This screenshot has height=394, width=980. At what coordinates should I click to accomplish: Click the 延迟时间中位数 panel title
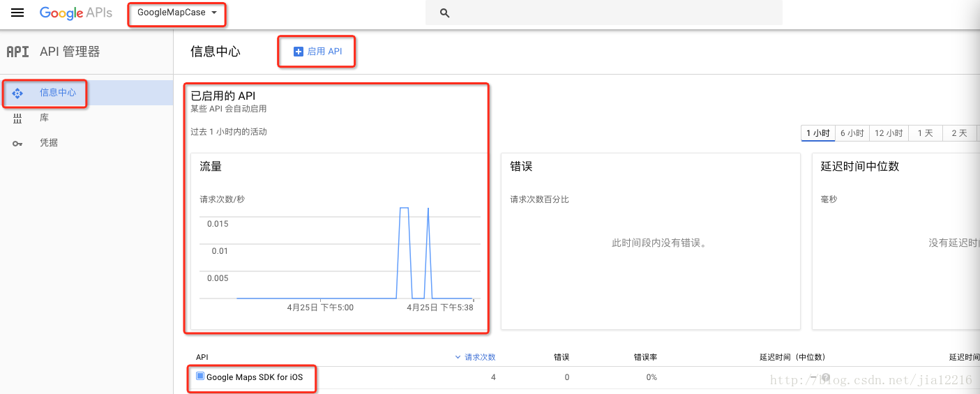(x=860, y=167)
